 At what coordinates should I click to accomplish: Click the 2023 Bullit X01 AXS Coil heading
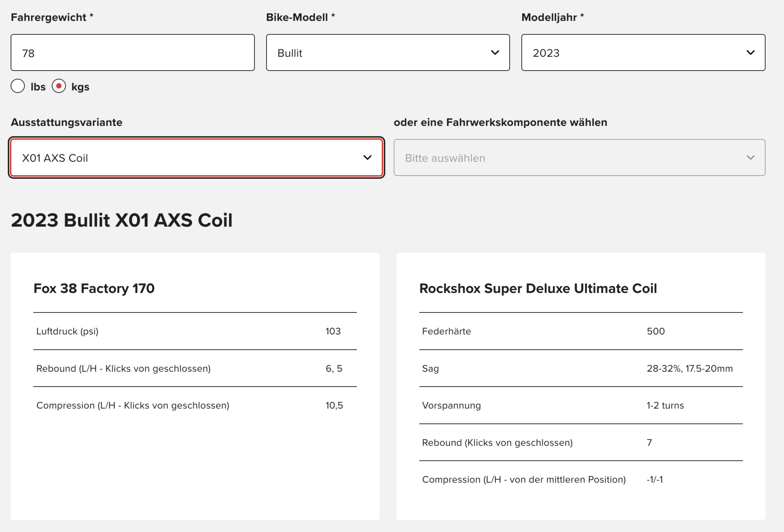point(122,220)
